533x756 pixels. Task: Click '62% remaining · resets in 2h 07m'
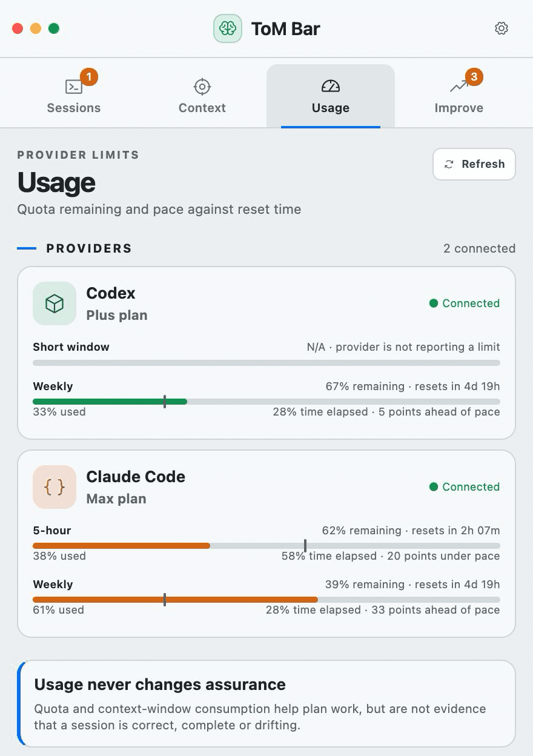[411, 531]
